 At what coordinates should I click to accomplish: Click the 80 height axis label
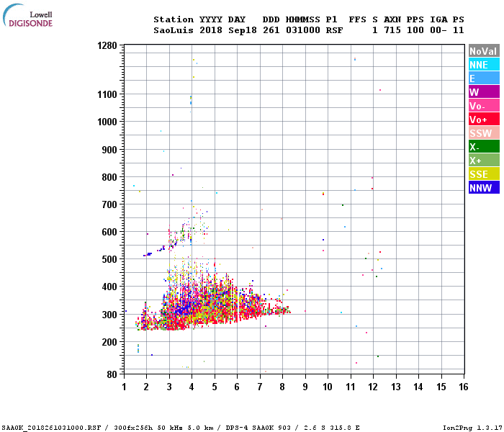[x=112, y=374]
